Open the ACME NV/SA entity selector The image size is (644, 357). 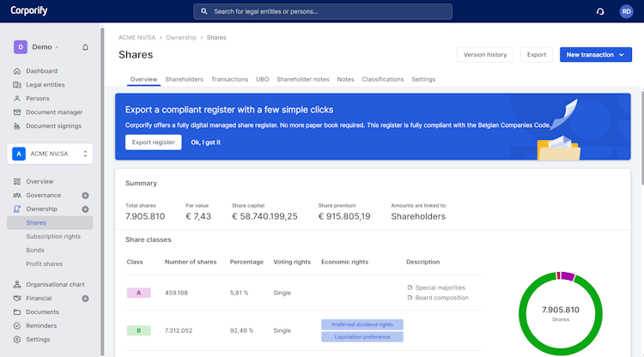coord(51,154)
